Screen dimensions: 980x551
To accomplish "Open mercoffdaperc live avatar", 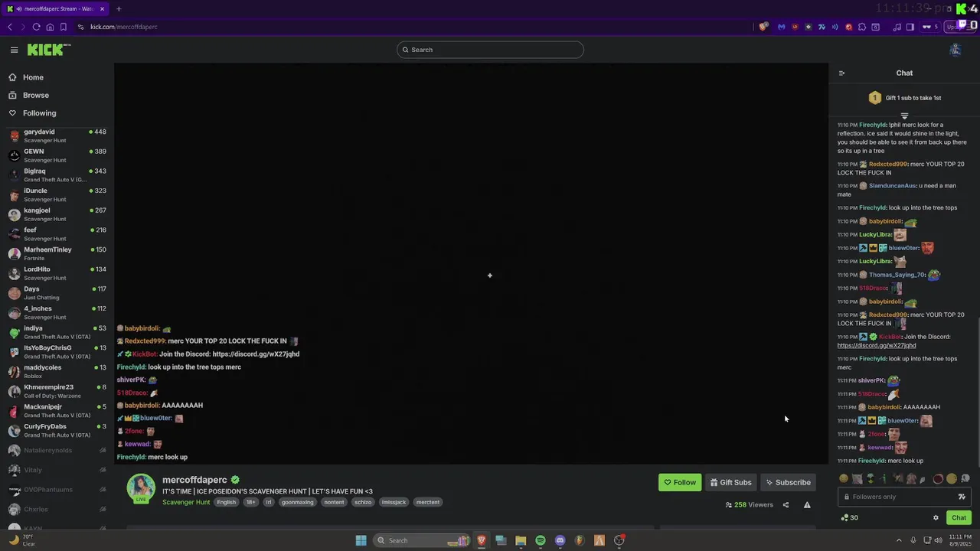I will click(141, 488).
